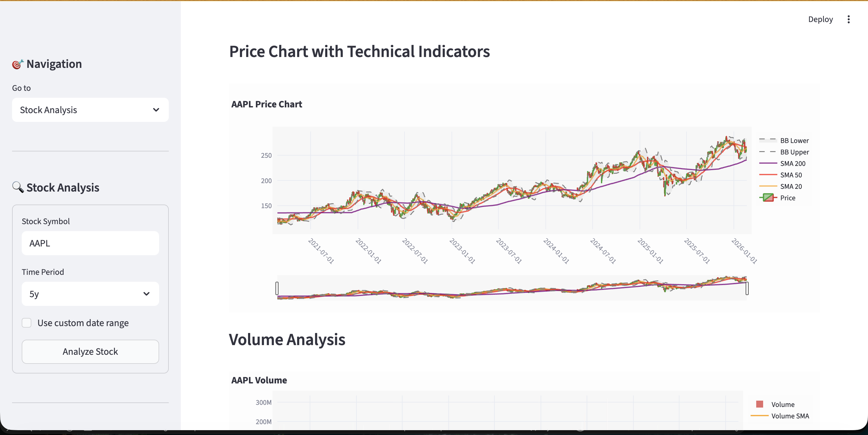Toggle the SMA 50 legend entry
This screenshot has width=868, height=435.
pos(790,175)
